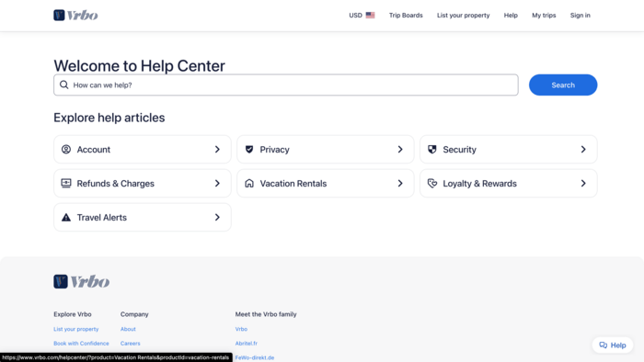This screenshot has height=362, width=644.
Task: Click the US flag currency icon
Action: pos(370,16)
